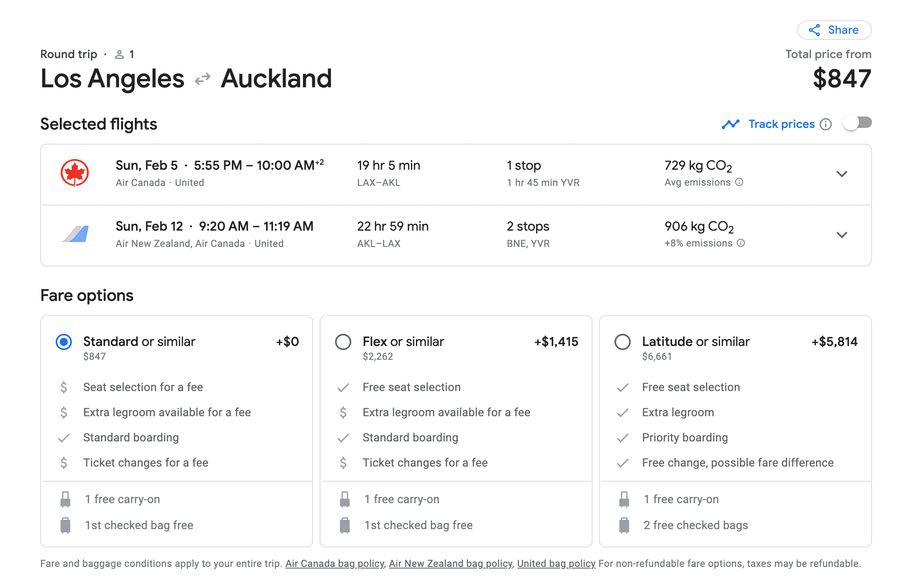
Task: Click carry-on bag icon in Standard fare
Action: tap(65, 499)
